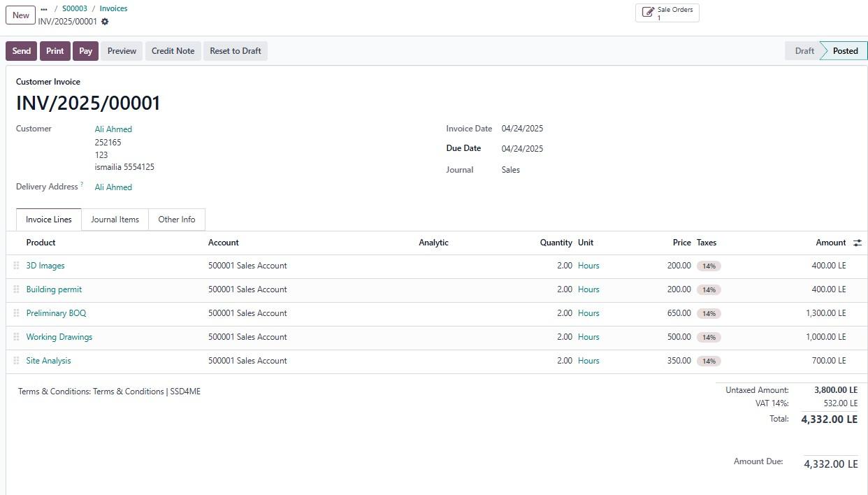Open the 3D Images product link
The width and height of the screenshot is (868, 495).
[x=45, y=266]
